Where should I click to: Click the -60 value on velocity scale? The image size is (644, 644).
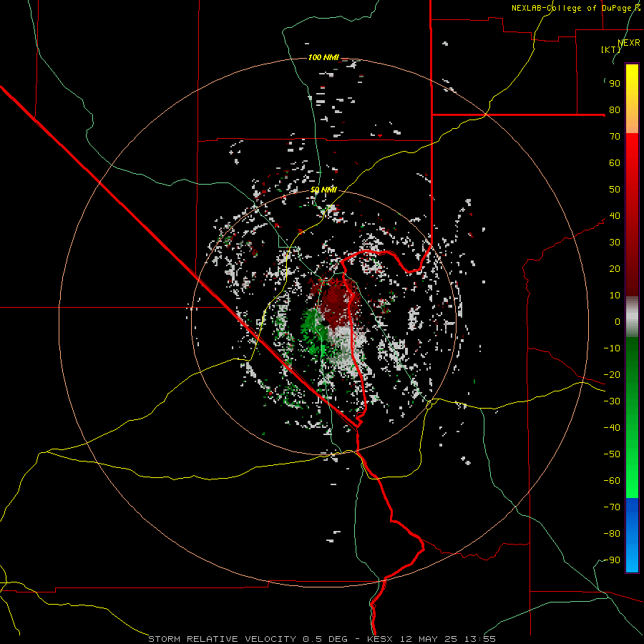612,481
